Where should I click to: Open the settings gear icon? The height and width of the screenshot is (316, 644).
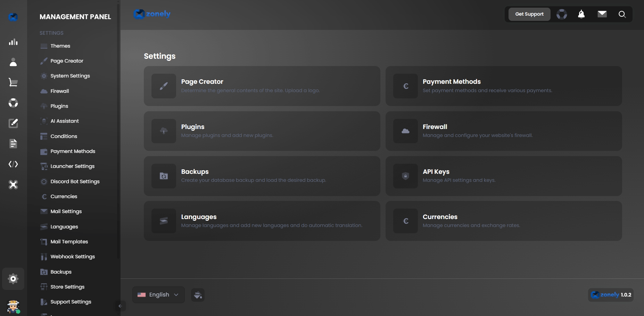[x=13, y=278]
